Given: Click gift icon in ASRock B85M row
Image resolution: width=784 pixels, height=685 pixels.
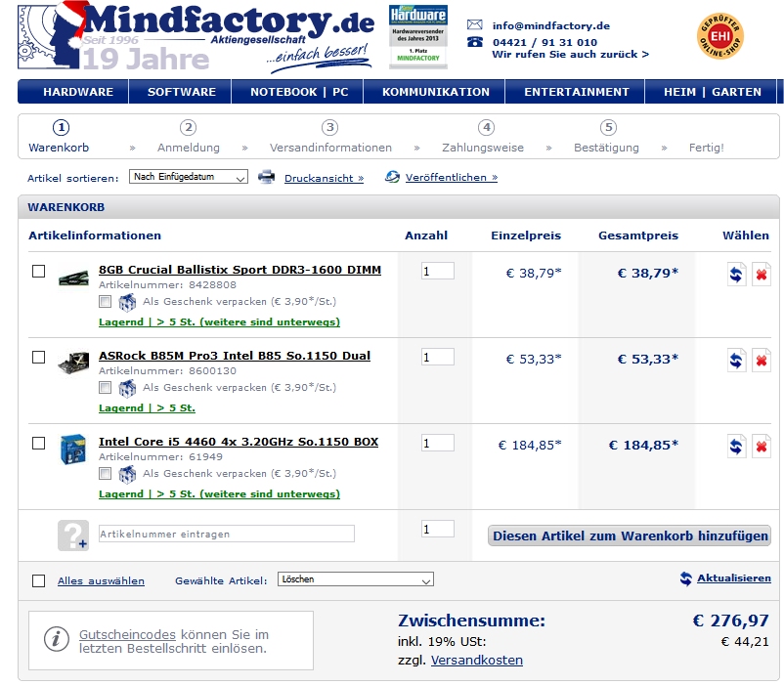Looking at the screenshot, I should click(127, 388).
